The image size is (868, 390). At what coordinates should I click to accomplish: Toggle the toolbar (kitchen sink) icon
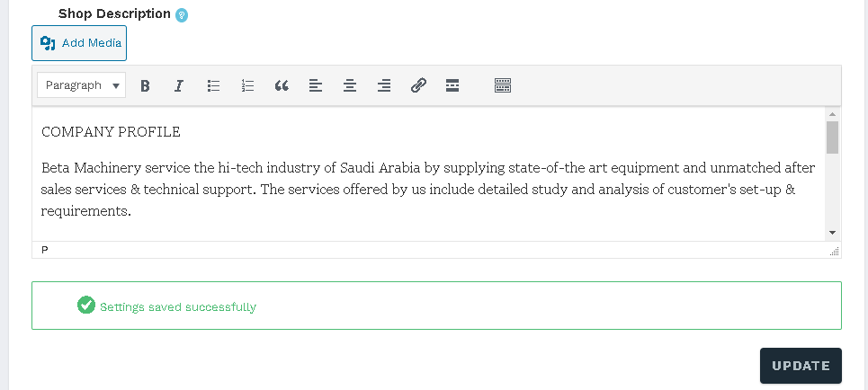point(503,85)
